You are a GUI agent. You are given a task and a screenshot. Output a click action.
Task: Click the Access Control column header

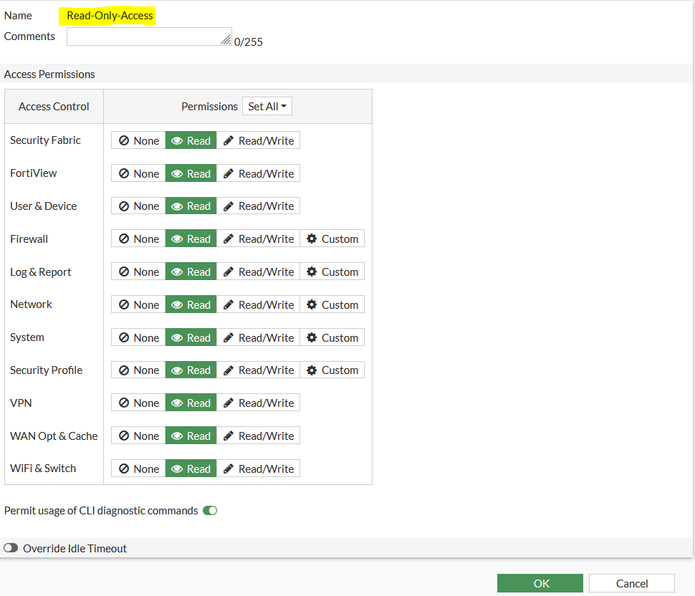[54, 106]
